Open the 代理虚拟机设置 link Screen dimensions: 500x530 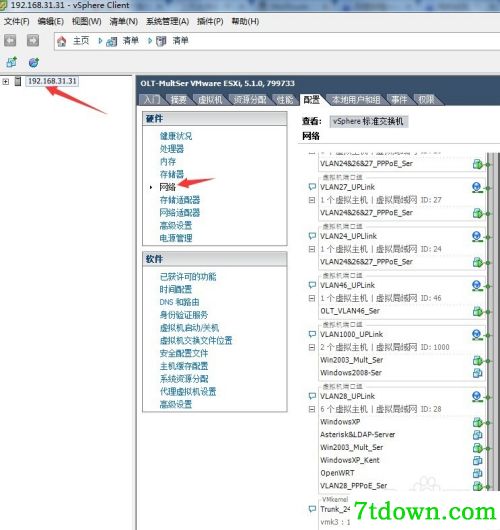188,392
